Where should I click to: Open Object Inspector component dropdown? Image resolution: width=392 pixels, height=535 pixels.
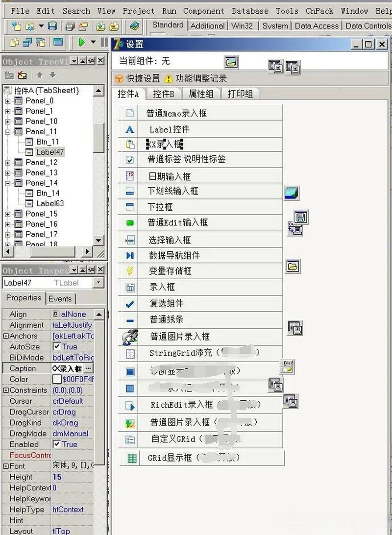point(98,283)
